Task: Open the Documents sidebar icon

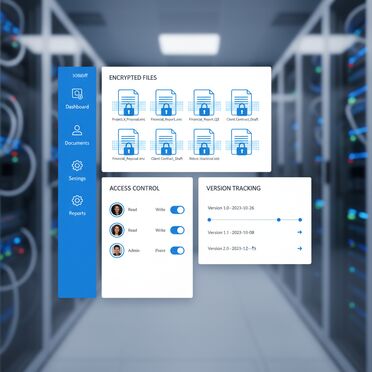Action: coord(77,130)
